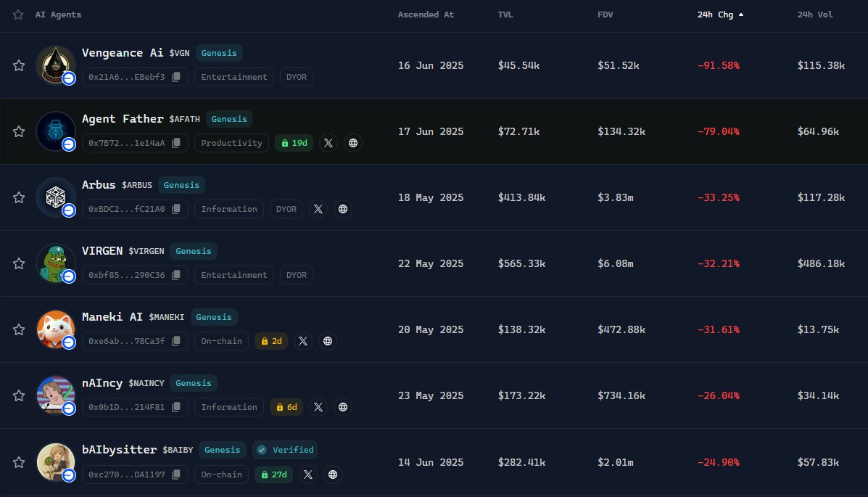Sort table by TVL header
868x497 pixels.
click(x=505, y=15)
